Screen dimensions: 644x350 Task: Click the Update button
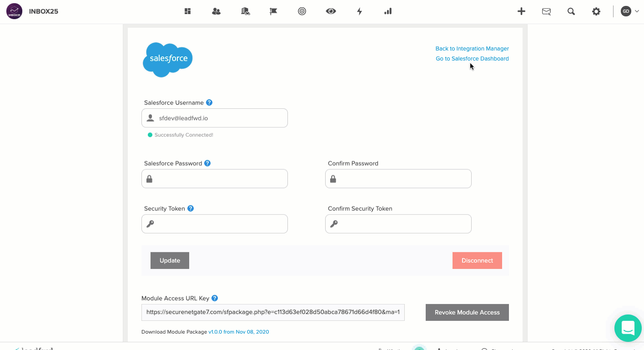click(170, 260)
